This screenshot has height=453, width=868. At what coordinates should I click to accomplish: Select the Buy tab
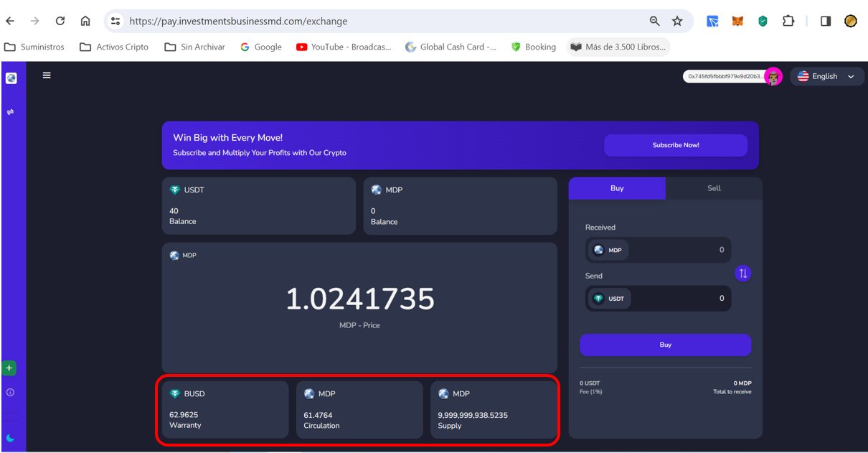(617, 188)
